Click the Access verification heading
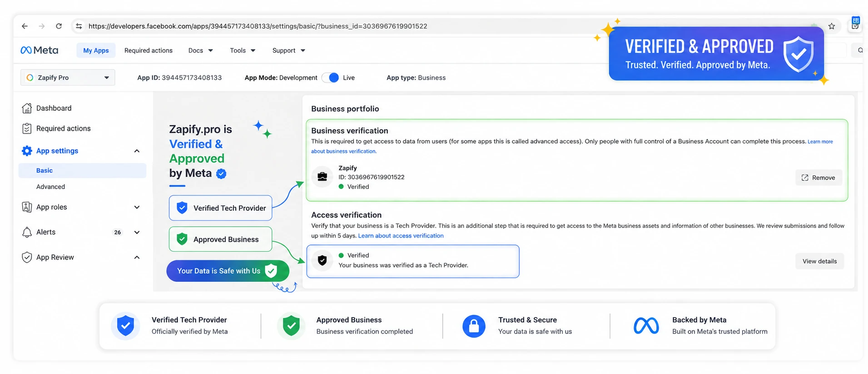Image resolution: width=868 pixels, height=374 pixels. (x=346, y=215)
